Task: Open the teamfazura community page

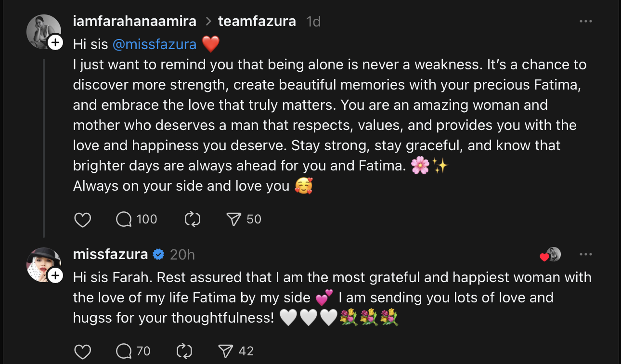Action: tap(257, 21)
